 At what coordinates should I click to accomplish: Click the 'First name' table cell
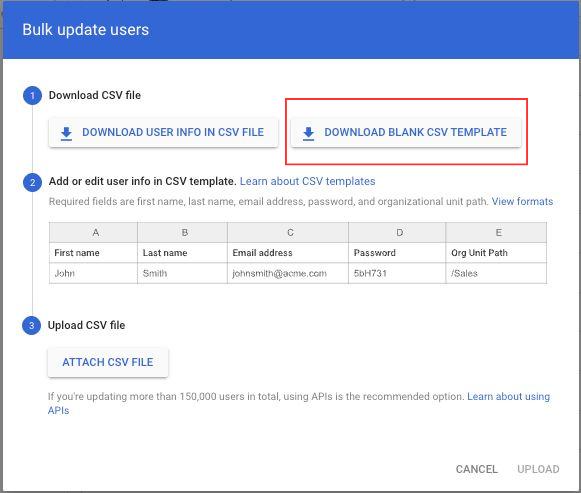(93, 253)
